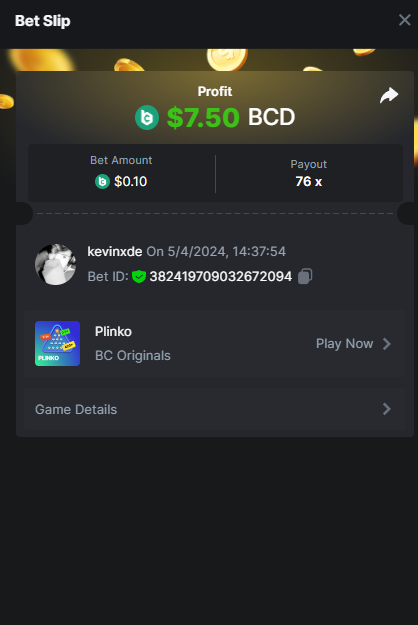Viewport: 418px width, 625px height.
Task: Click the Bet ID number
Action: pos(221,276)
